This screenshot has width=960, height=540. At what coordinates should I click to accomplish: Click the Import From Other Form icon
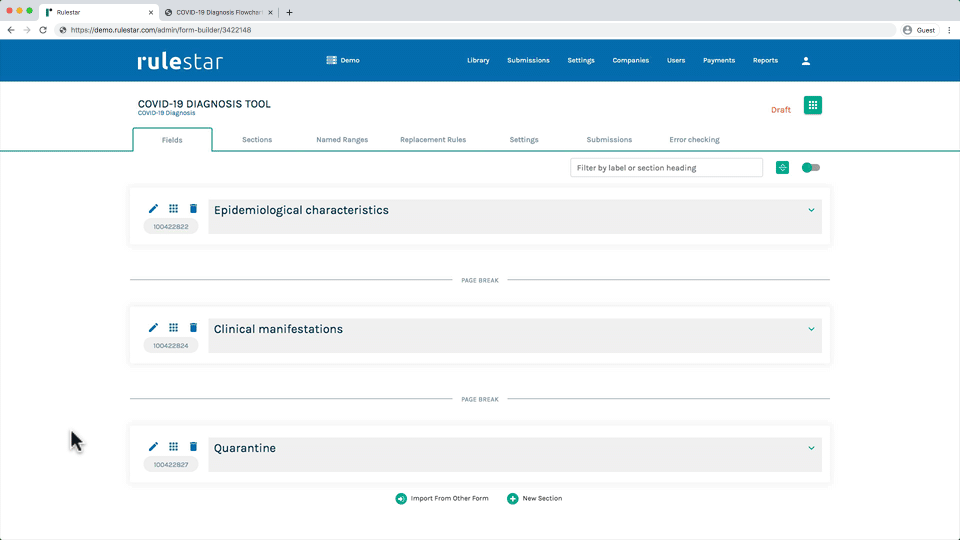(401, 498)
